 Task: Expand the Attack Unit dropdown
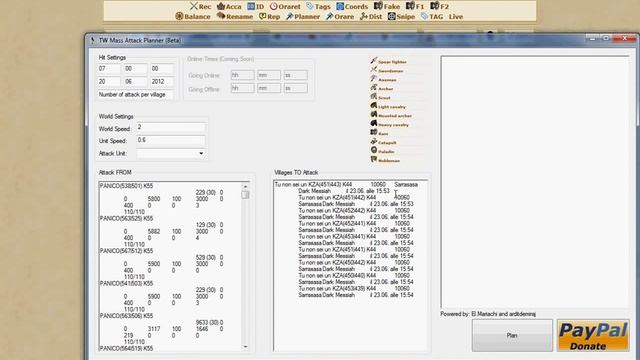click(x=201, y=153)
